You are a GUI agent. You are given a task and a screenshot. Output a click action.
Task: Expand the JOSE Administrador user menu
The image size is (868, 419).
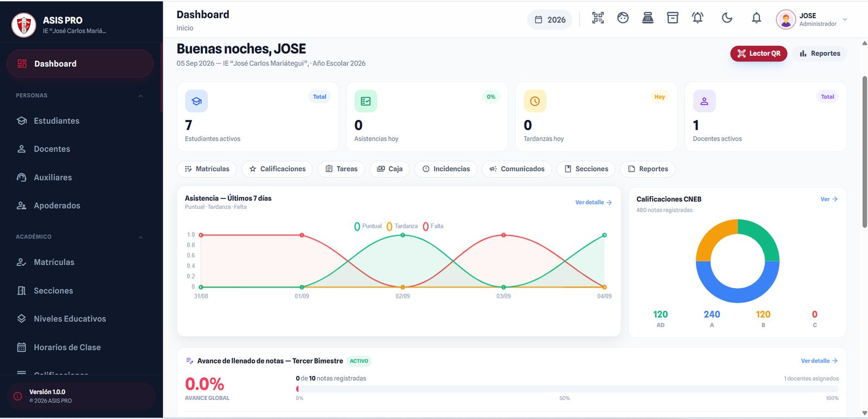pos(812,20)
